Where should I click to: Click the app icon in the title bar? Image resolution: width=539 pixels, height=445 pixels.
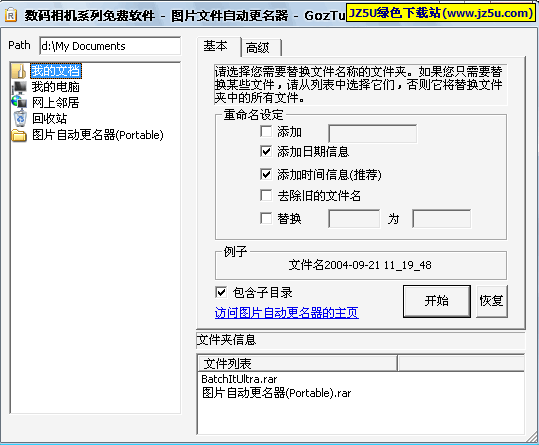click(11, 15)
